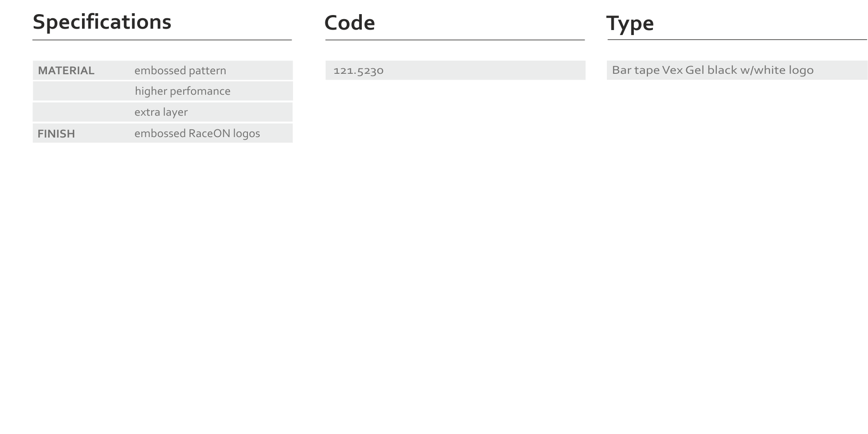Image resolution: width=868 pixels, height=434 pixels.
Task: Click the divider line under Specifications
Action: (162, 40)
